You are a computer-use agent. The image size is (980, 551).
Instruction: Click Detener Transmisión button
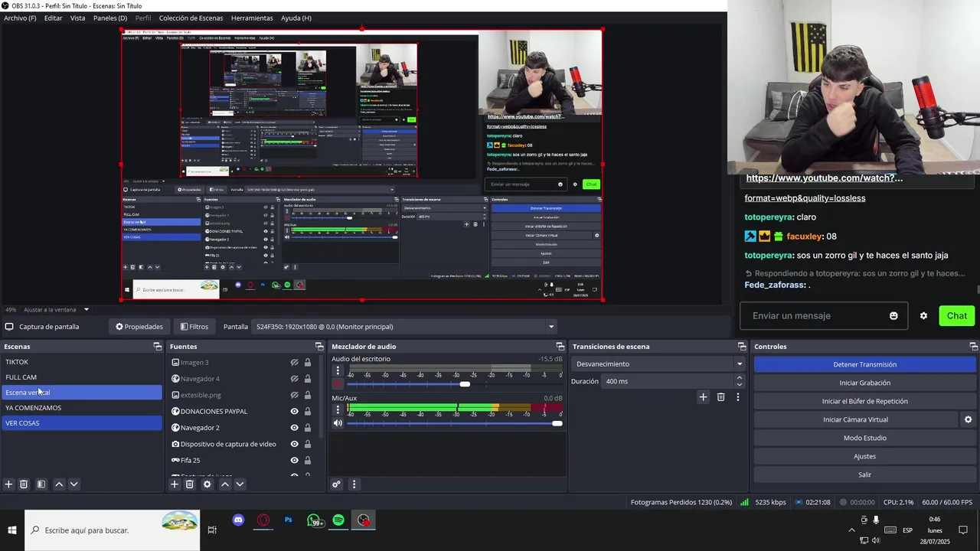coord(864,364)
